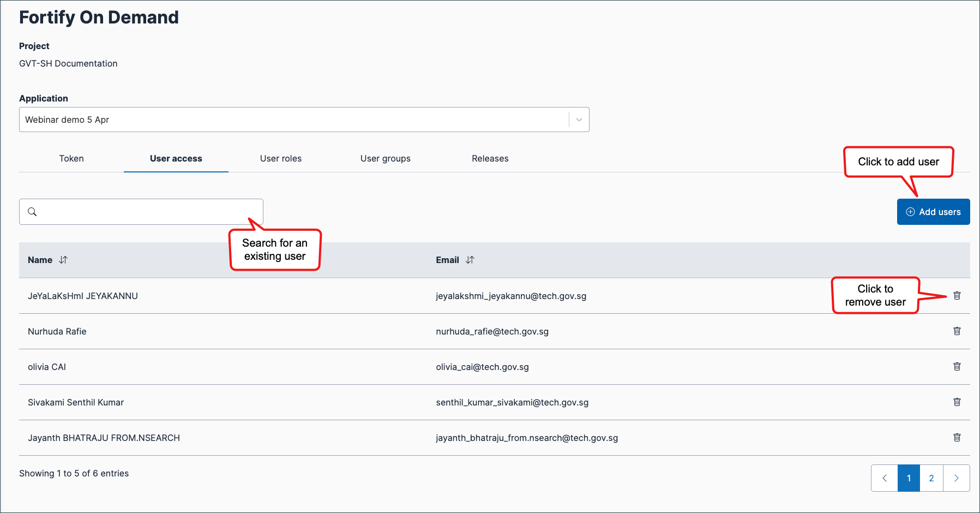Click the 'Showing 1 to 5 of 6 entries' text
Viewport: 980px width, 513px height.
[x=74, y=473]
